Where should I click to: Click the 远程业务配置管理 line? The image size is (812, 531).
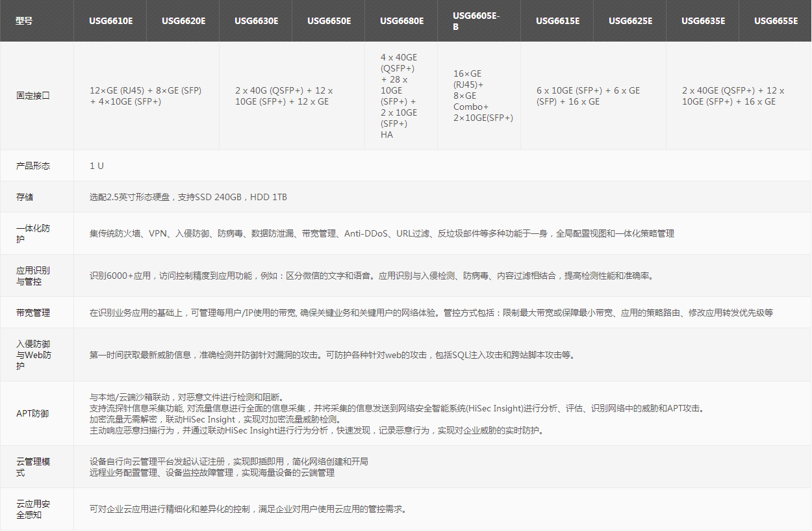click(x=212, y=473)
